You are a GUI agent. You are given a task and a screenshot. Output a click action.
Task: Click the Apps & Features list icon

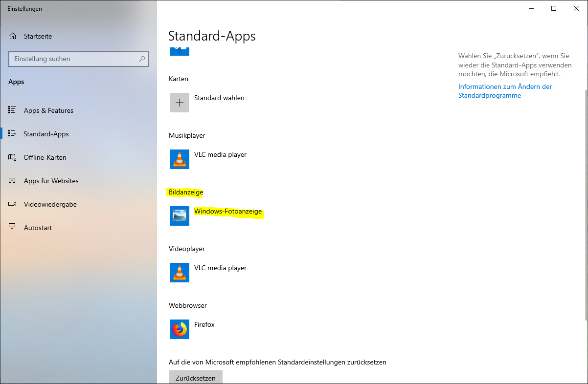(13, 110)
